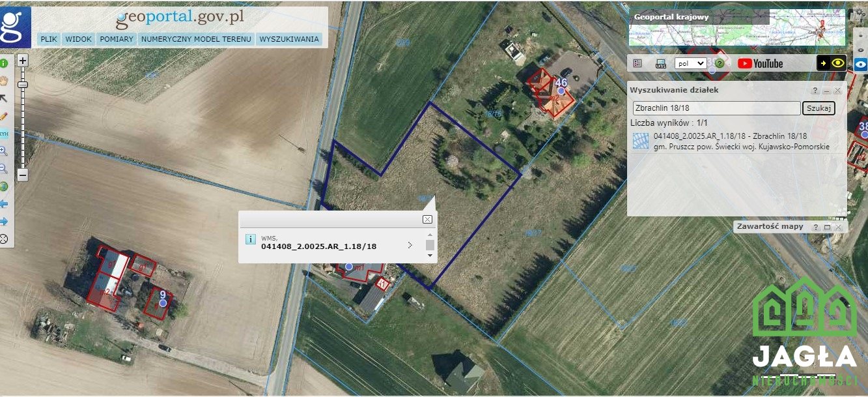Open the POMIARY menu

[117, 39]
